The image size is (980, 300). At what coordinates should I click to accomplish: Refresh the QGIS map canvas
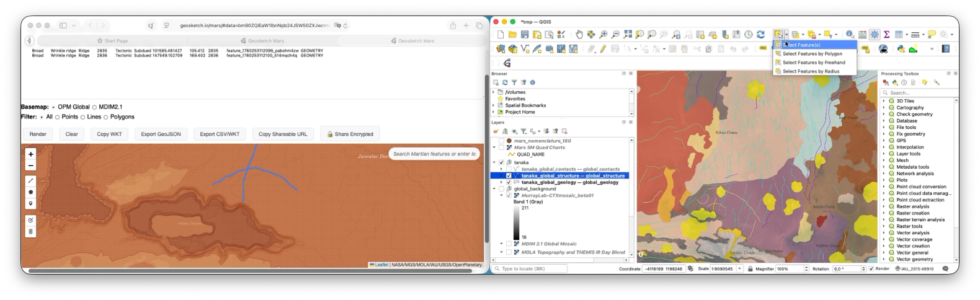pyautogui.click(x=760, y=35)
